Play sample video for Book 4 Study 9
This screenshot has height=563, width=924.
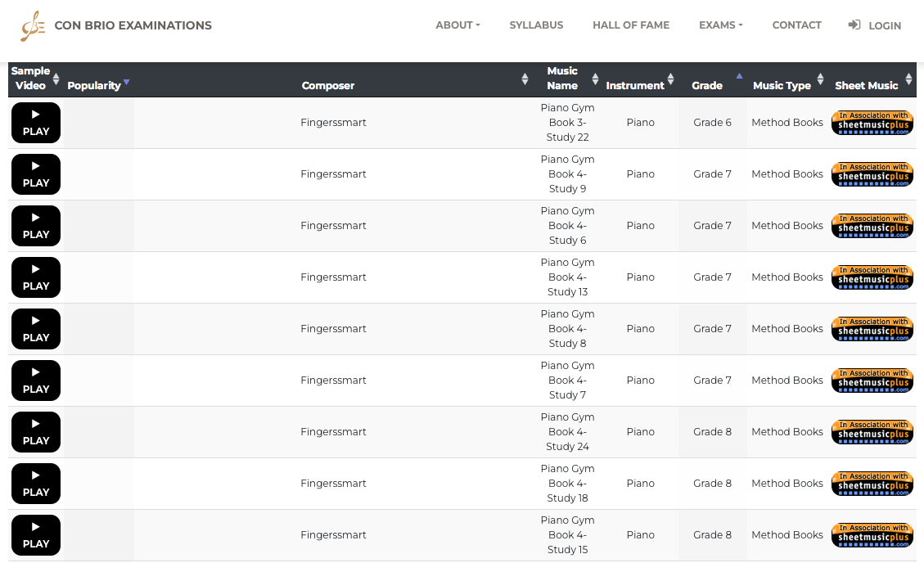[36, 174]
